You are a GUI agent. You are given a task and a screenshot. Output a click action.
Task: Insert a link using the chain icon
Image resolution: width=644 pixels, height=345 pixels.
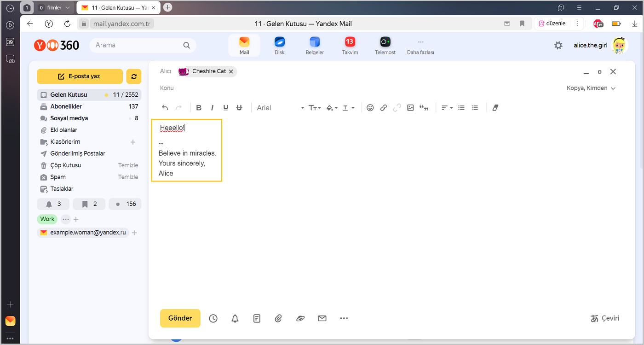(x=383, y=108)
